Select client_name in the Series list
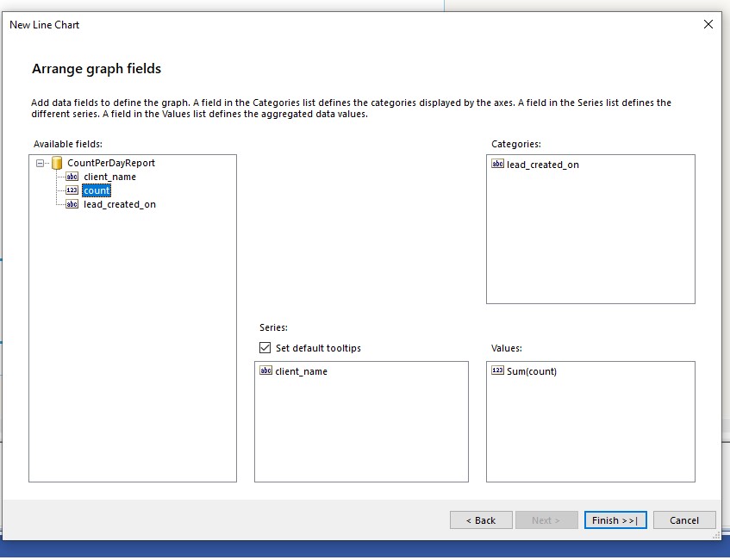 click(301, 371)
